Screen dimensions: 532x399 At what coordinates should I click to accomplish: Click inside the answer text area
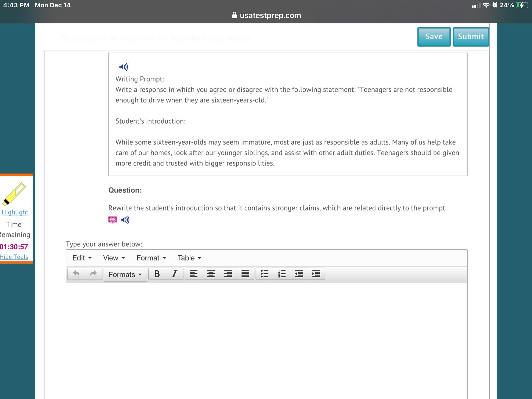[x=266, y=338]
